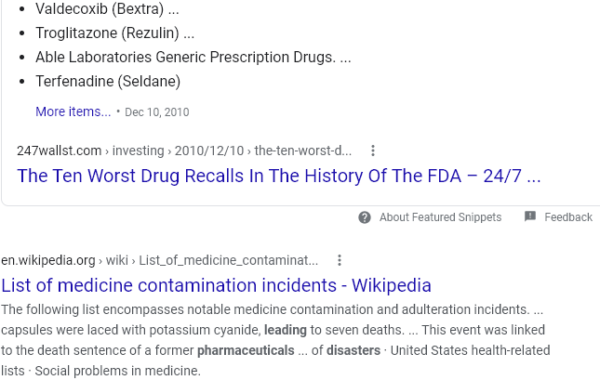Click List_of_medicine_contaminat... URL path segment
The height and width of the screenshot is (380, 600).
coord(228,261)
